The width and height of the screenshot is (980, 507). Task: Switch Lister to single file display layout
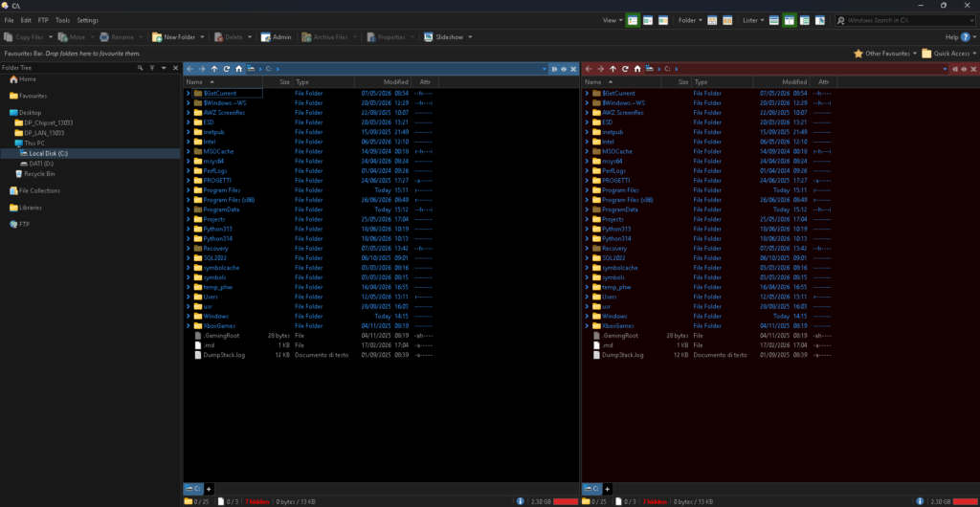pyautogui.click(x=773, y=21)
